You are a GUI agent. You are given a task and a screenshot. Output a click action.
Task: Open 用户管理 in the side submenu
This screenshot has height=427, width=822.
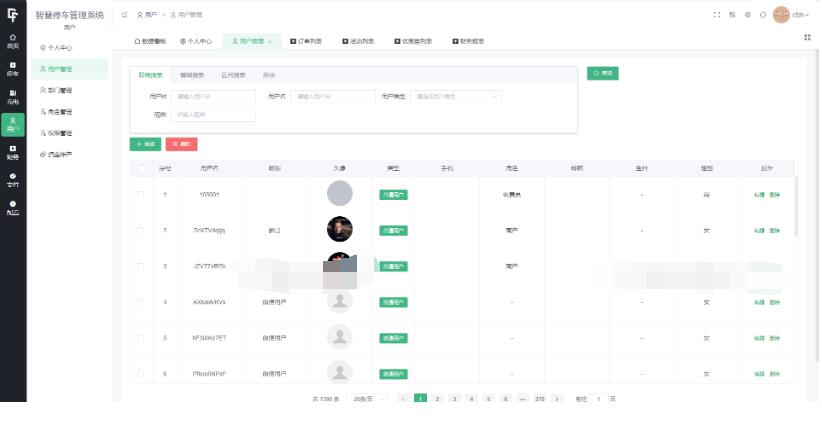[x=69, y=69]
